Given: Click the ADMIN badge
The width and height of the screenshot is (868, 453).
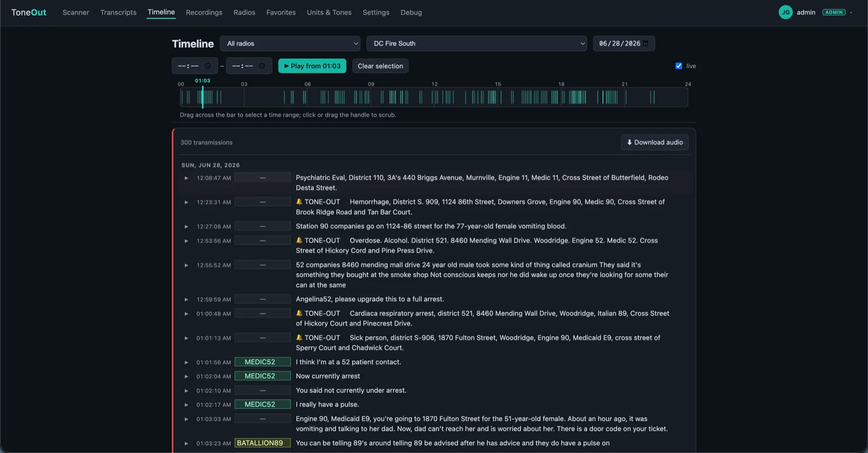Looking at the screenshot, I should (834, 12).
